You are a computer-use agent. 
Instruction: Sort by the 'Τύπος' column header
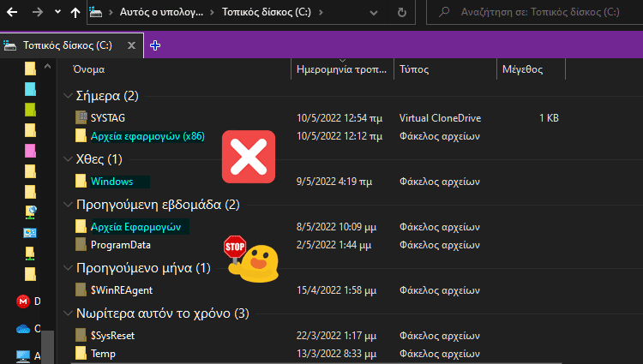(x=414, y=69)
